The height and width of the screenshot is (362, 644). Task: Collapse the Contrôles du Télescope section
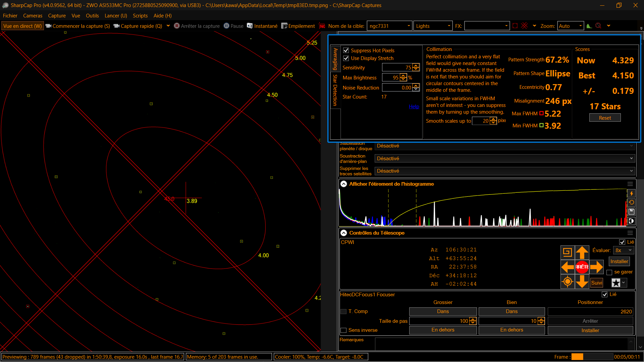pyautogui.click(x=344, y=233)
